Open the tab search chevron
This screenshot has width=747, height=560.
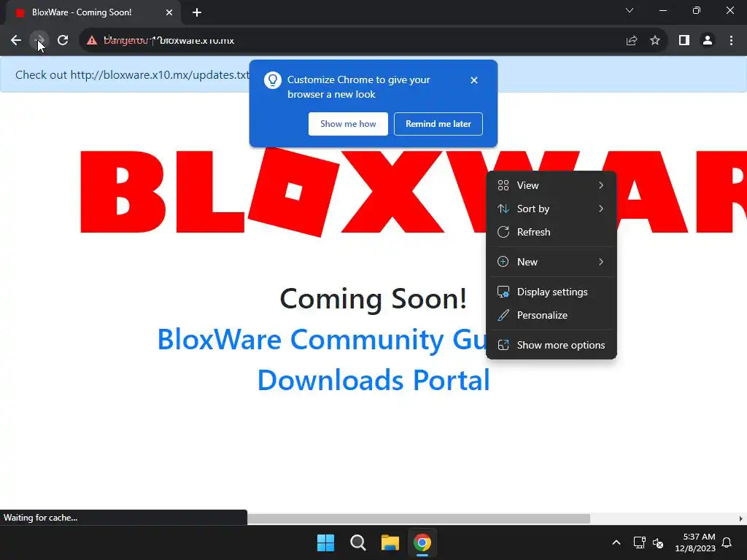tap(630, 10)
